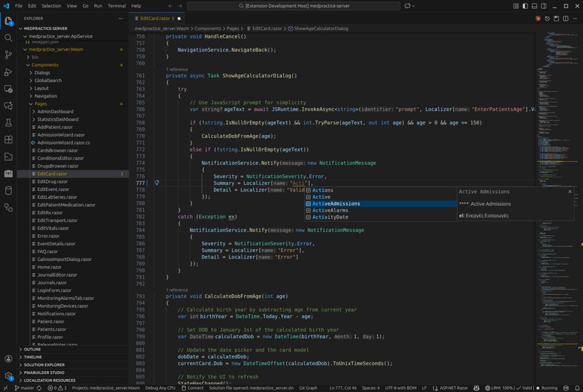The width and height of the screenshot is (583, 392).
Task: Choose ActivityDate from the suggestion list
Action: tap(330, 217)
